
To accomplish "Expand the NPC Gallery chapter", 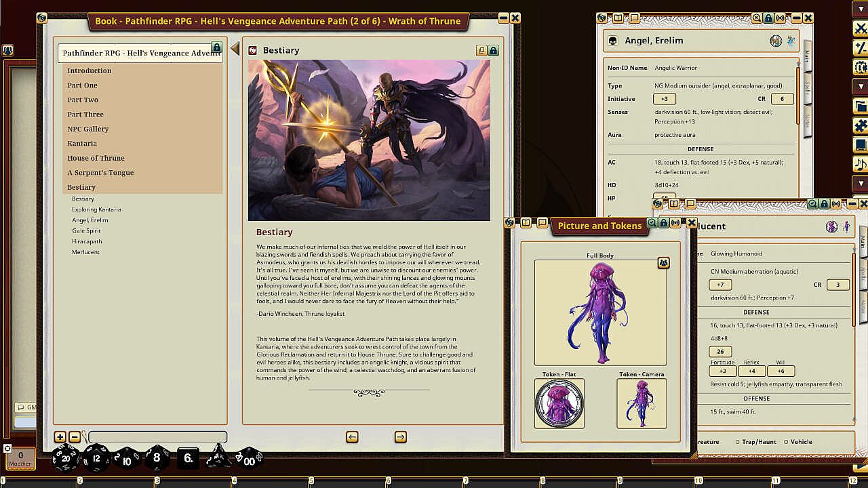I will [x=142, y=129].
